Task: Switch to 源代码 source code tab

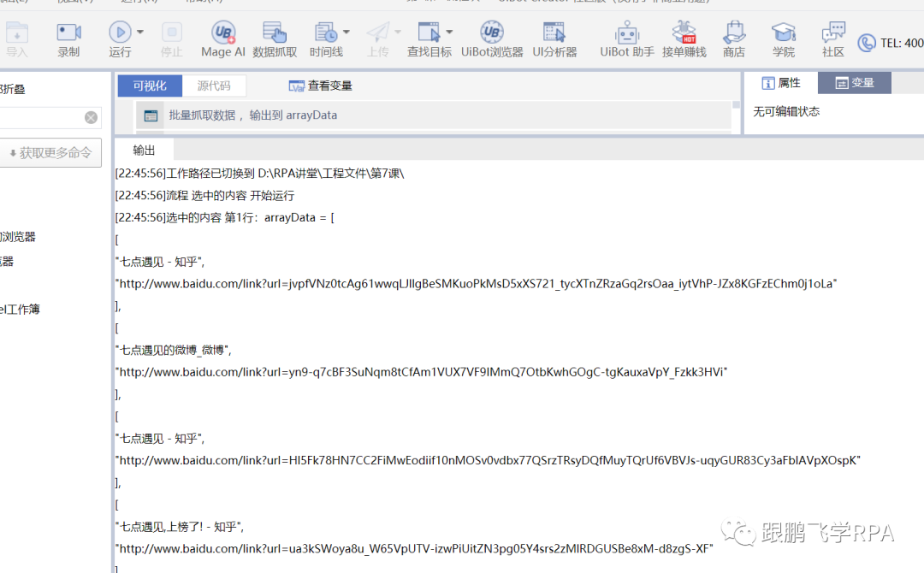Action: click(214, 86)
